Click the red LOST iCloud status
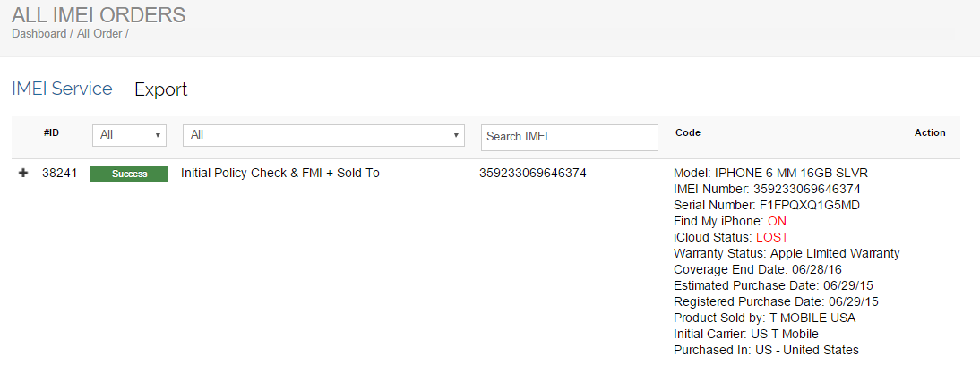This screenshot has width=980, height=365. [772, 237]
